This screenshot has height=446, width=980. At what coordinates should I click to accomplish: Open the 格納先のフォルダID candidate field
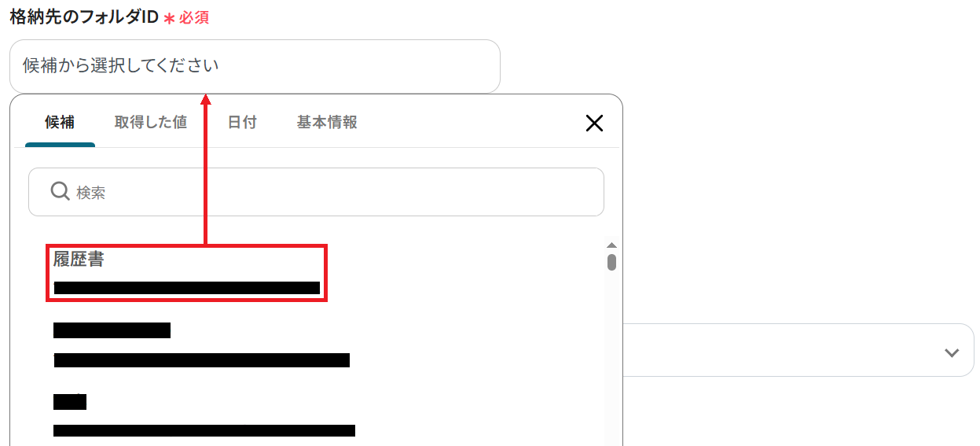(x=255, y=66)
